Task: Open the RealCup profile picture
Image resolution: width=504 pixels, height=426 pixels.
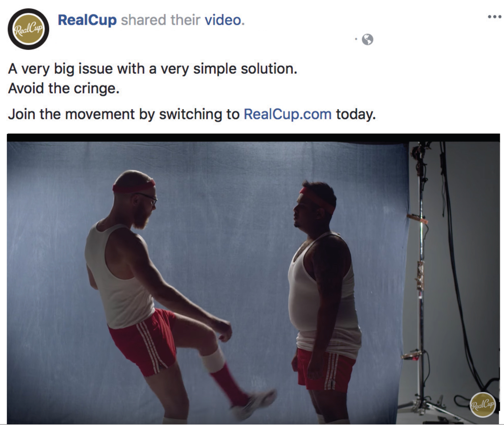Action: (x=28, y=29)
